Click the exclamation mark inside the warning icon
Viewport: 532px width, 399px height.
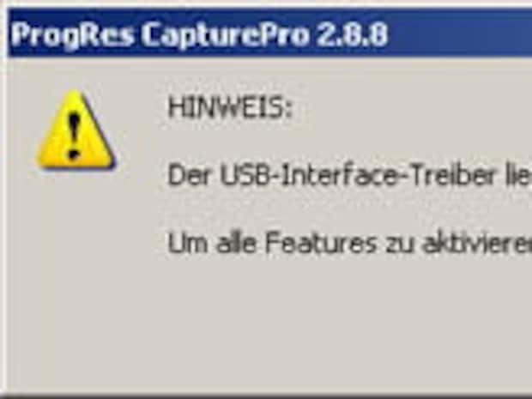coord(74,136)
